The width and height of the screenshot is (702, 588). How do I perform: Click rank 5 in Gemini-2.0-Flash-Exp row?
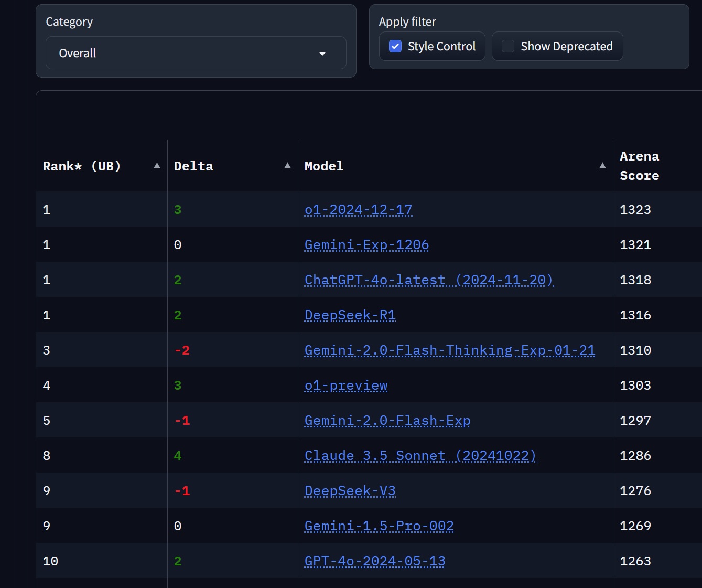click(47, 421)
